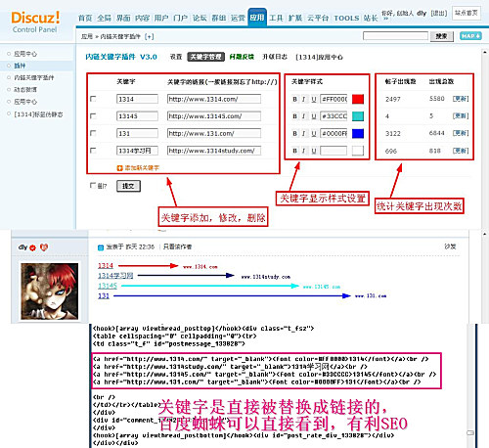Click the orange add-new-keyword plus icon

click(119, 168)
